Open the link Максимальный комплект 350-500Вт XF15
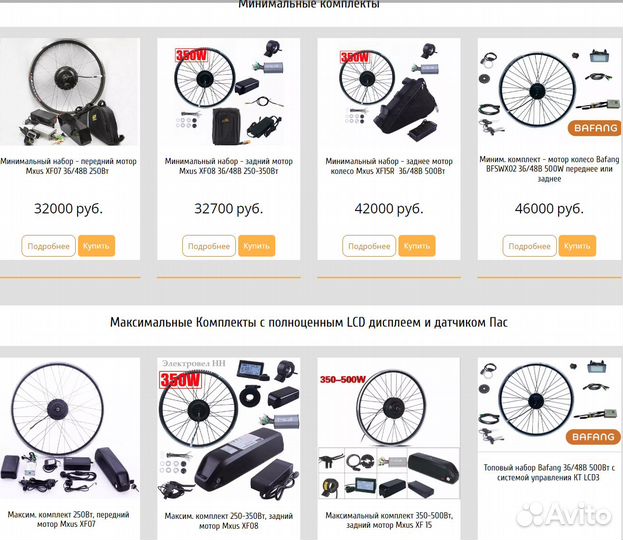This screenshot has width=623, height=540. [x=389, y=520]
